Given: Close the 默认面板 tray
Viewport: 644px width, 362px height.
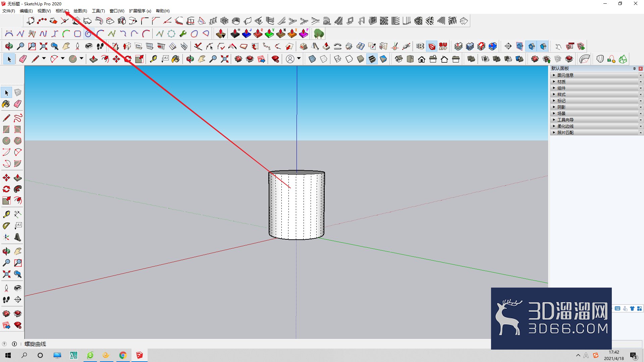Looking at the screenshot, I should (x=641, y=68).
